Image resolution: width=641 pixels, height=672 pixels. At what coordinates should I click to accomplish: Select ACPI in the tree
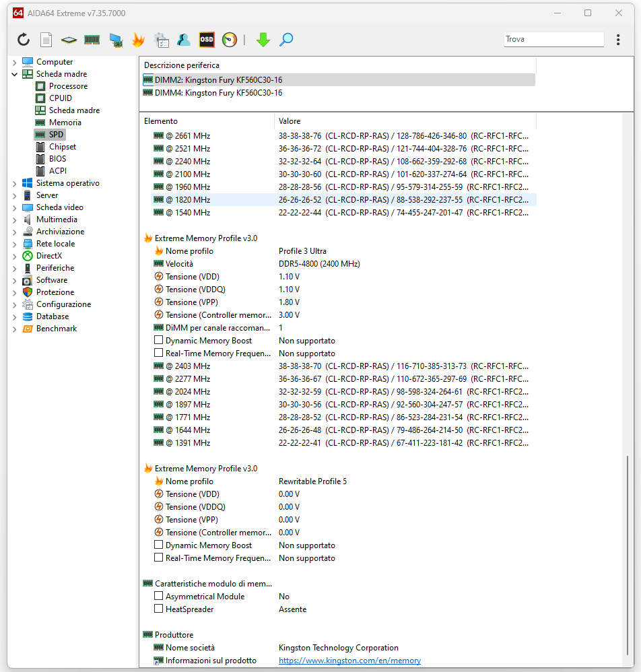click(58, 171)
